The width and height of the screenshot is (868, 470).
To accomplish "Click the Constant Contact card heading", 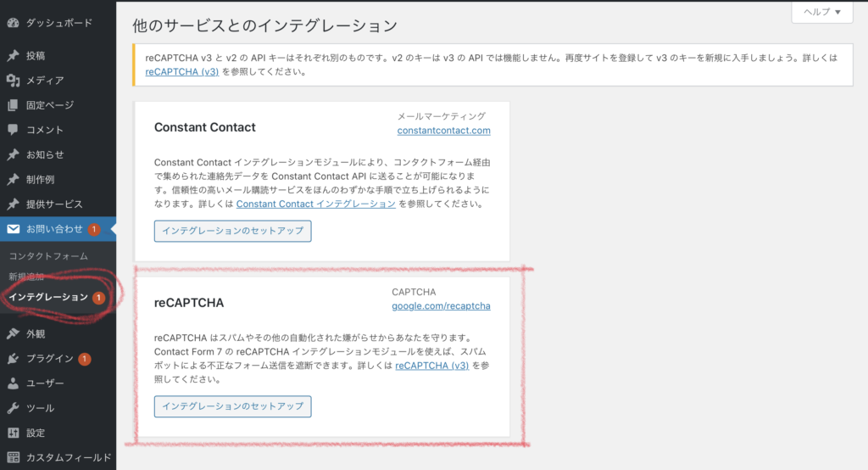I will click(205, 127).
